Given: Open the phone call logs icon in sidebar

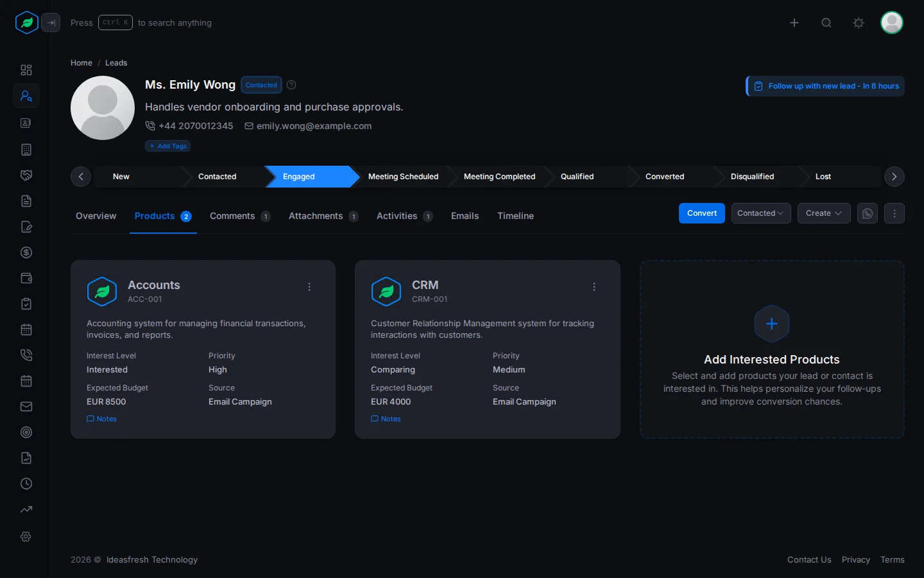Looking at the screenshot, I should [x=26, y=355].
